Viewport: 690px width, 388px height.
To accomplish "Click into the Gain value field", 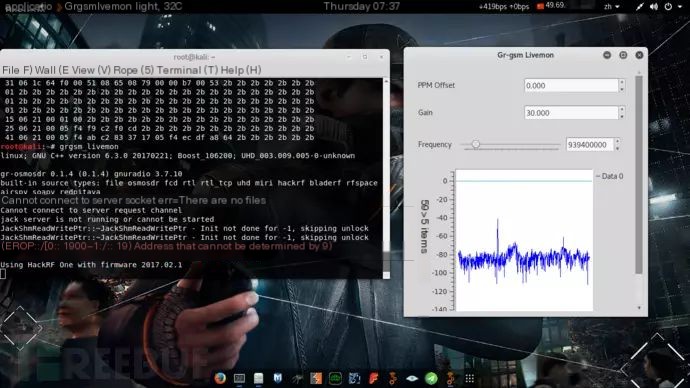I will (571, 113).
